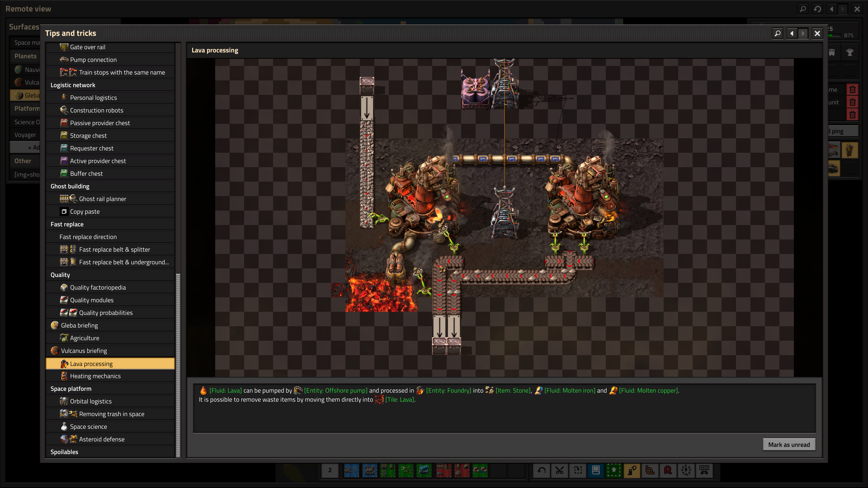Toggle the highlighted yellow robot arm shortcut
The height and width of the screenshot is (488, 868).
tap(632, 470)
